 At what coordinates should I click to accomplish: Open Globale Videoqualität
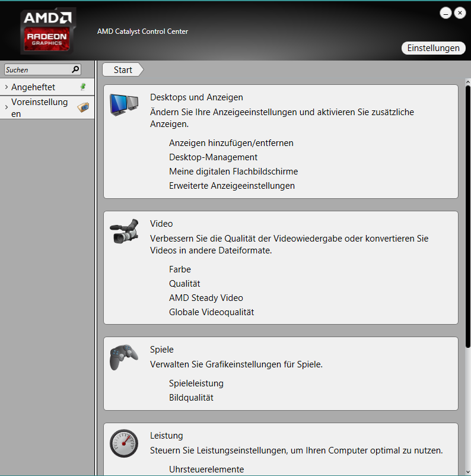(212, 312)
